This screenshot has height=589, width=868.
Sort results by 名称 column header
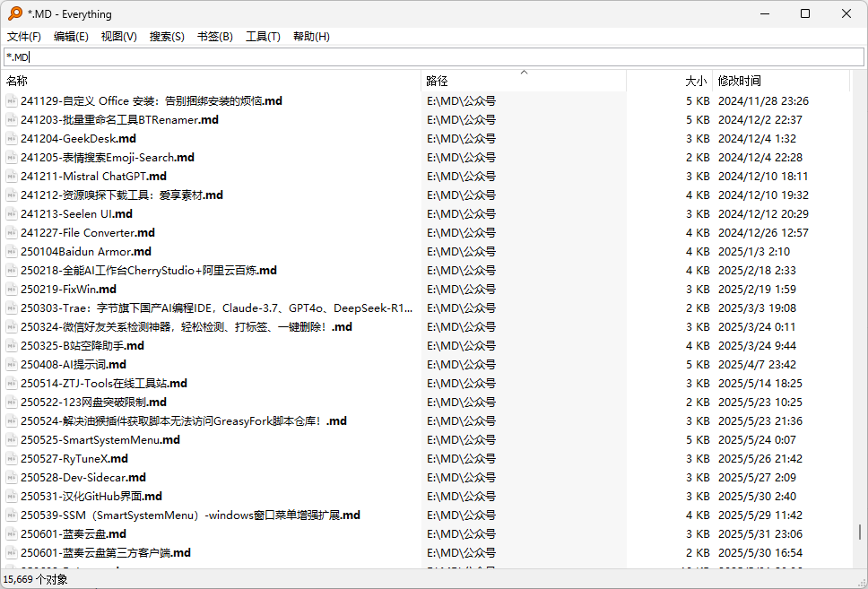click(x=211, y=81)
